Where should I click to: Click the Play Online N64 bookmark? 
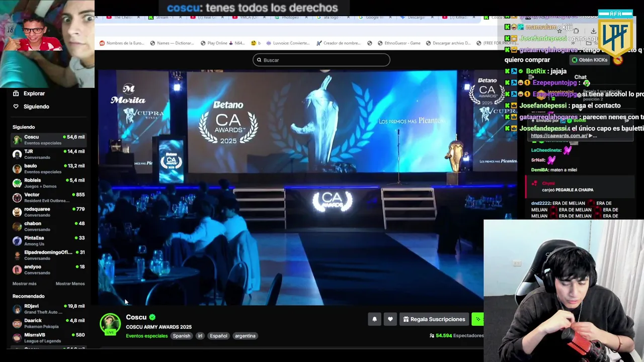[222, 43]
